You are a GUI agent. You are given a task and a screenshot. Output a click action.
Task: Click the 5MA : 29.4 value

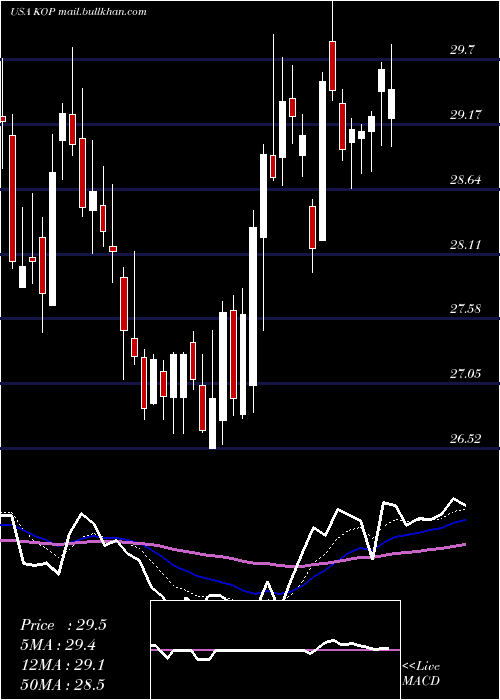click(58, 645)
